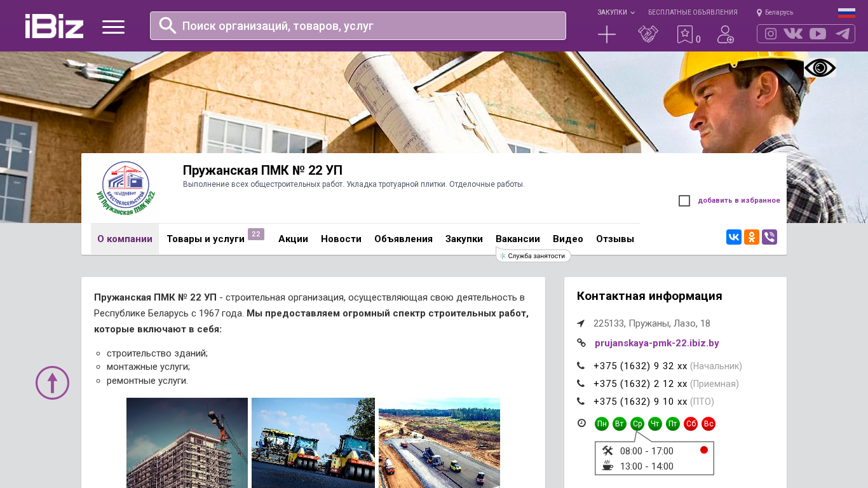Select Tuesday (Вт) schedule circle
The image size is (868, 488).
click(x=620, y=424)
